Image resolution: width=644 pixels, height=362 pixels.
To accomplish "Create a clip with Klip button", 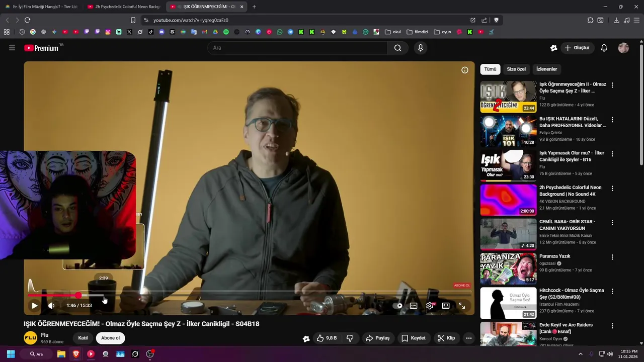I will 446,338.
